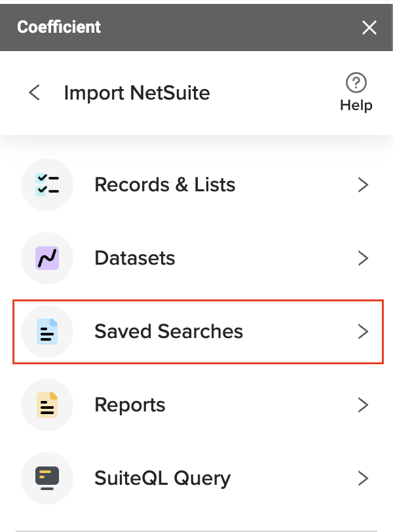Click the purple Datasets chart icon
Viewport: 393px width, 532px height.
tap(47, 258)
